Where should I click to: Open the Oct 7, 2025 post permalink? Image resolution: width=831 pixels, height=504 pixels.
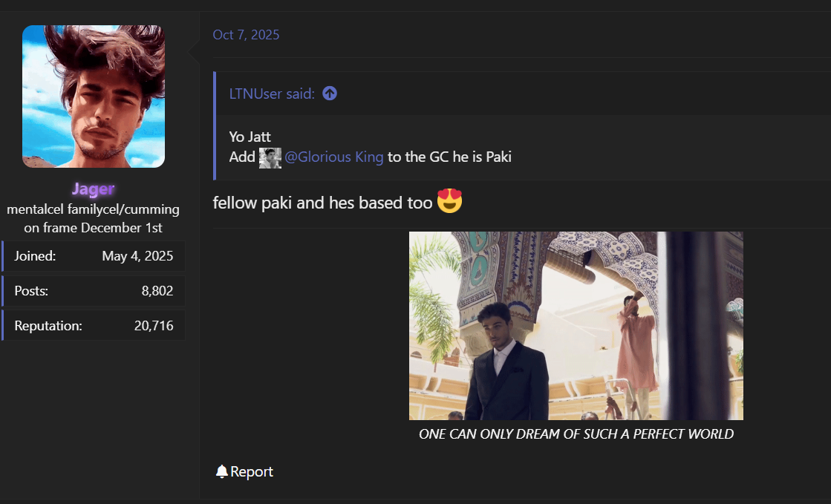pos(246,35)
